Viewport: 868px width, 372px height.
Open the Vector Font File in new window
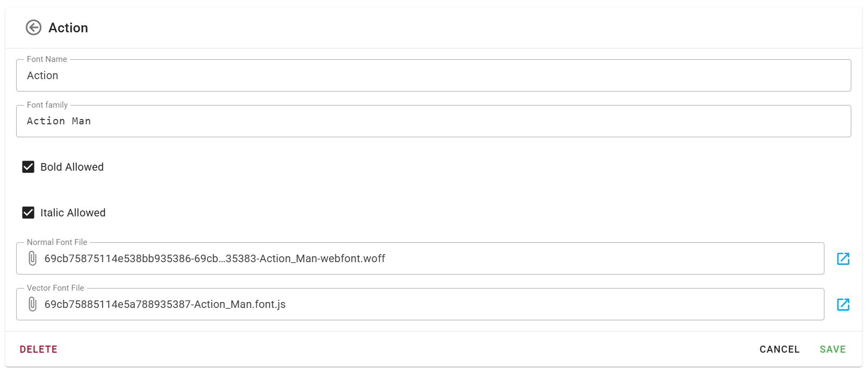pos(843,305)
